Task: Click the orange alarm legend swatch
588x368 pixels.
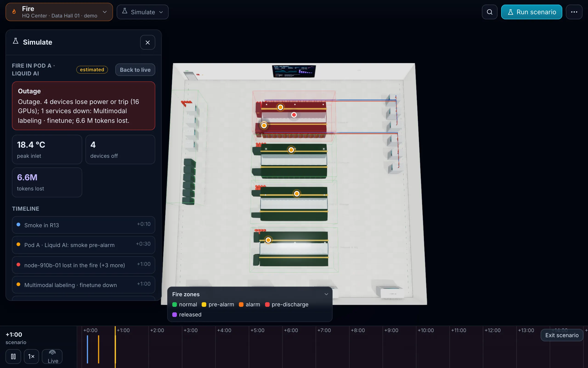Action: click(241, 305)
